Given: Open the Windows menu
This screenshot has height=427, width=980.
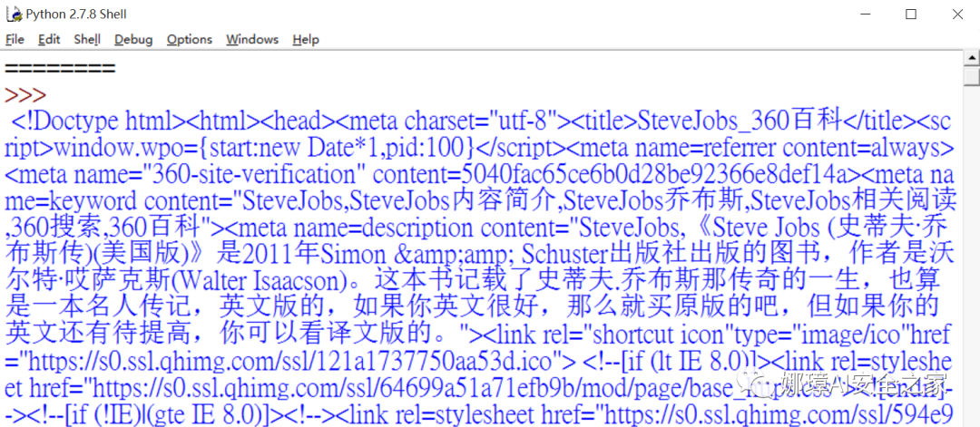Looking at the screenshot, I should (252, 39).
